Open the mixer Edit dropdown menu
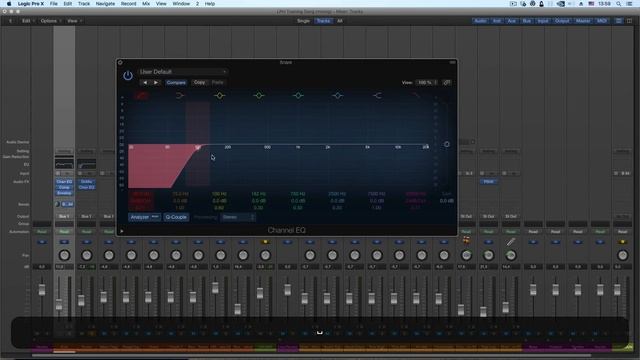The height and width of the screenshot is (360, 640). click(x=28, y=21)
